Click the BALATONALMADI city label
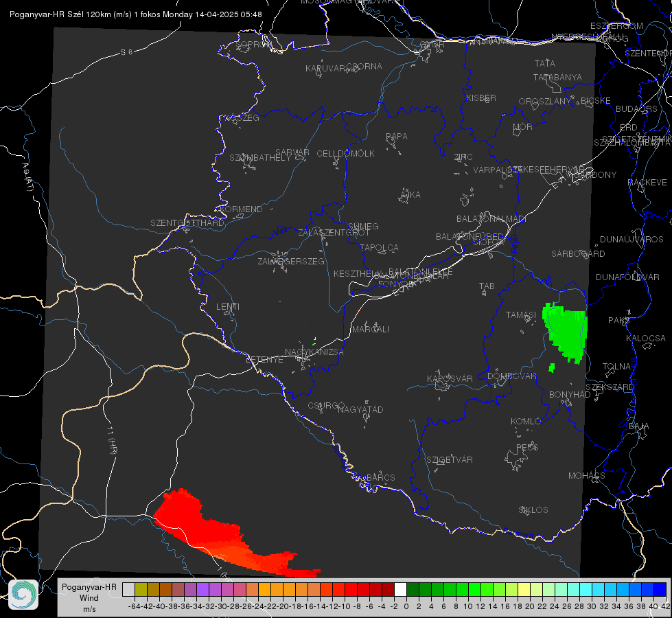 coord(491,219)
